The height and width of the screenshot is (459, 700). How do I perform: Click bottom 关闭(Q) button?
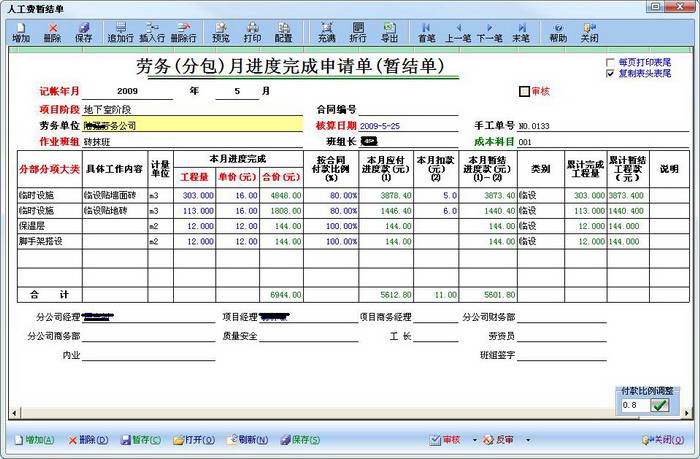[663, 440]
